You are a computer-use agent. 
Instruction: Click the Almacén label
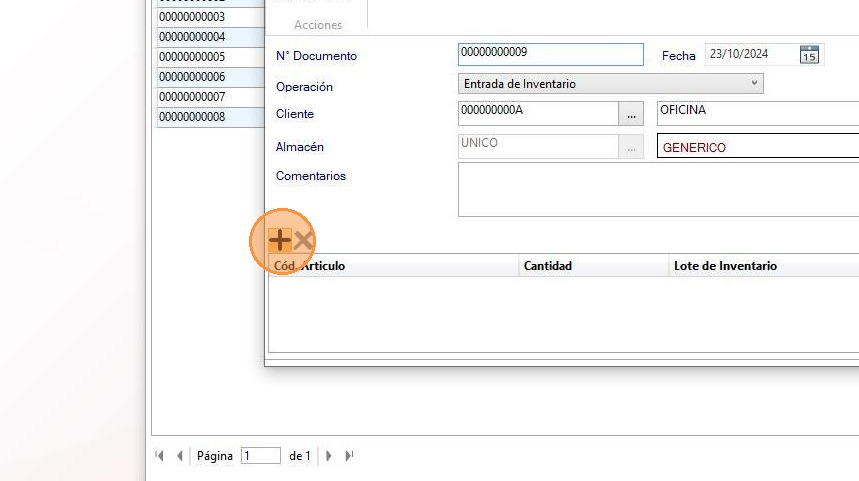(x=300, y=147)
